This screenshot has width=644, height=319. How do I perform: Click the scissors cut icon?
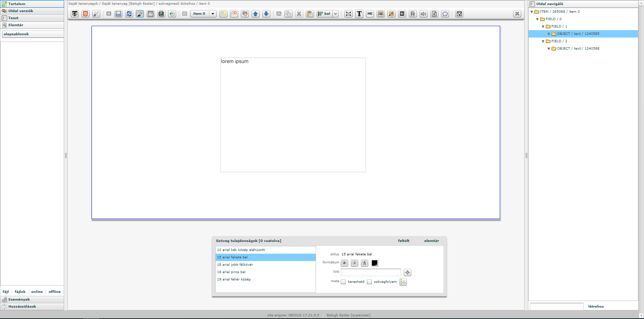pos(299,14)
